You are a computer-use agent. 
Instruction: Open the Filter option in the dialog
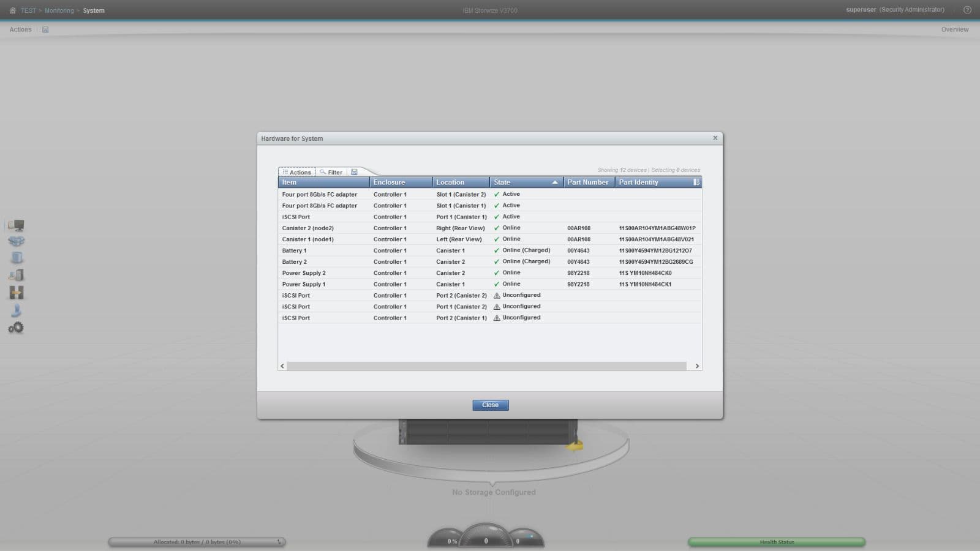(331, 172)
